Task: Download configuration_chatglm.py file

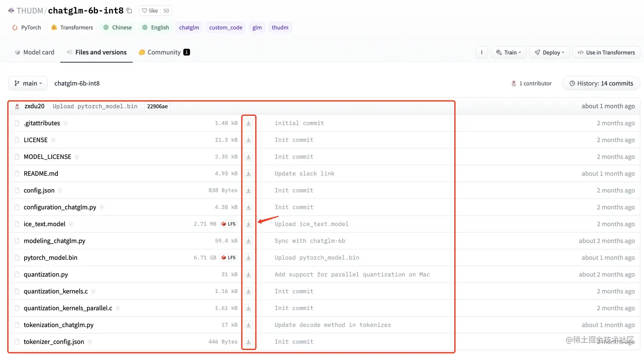Action: (248, 207)
